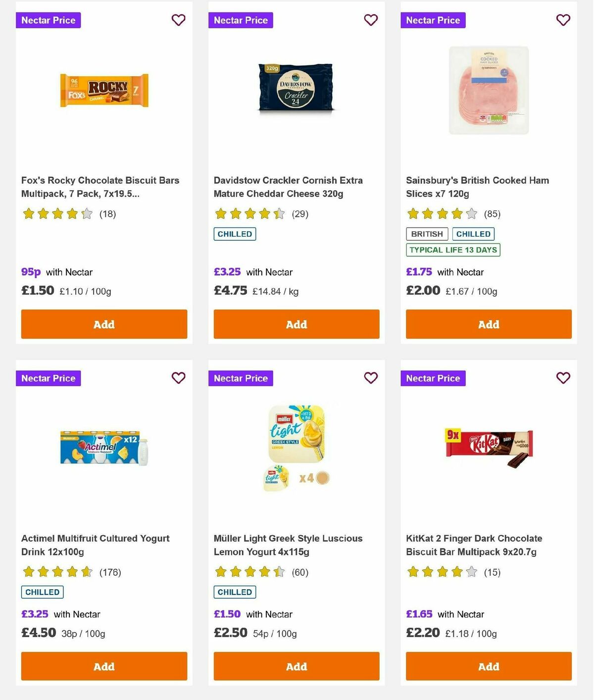Add Actimel yogurt drink to basket
Viewport: 594px width, 700px height.
[x=103, y=666]
